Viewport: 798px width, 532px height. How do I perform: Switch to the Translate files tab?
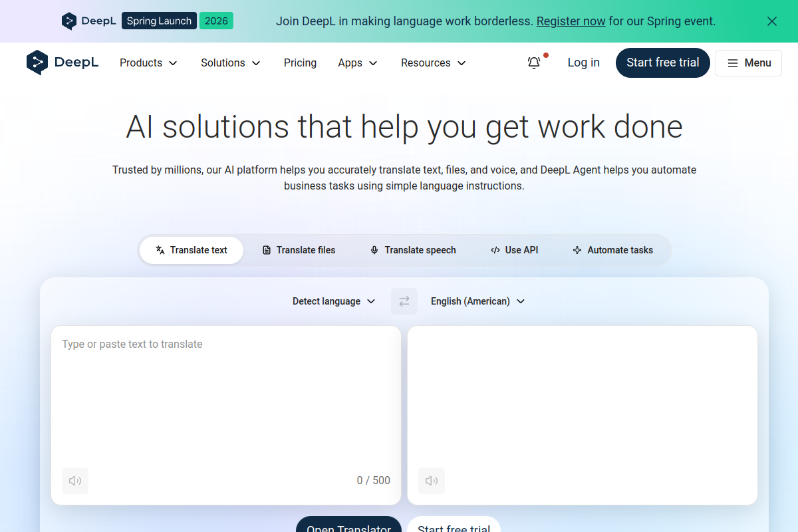coord(298,250)
